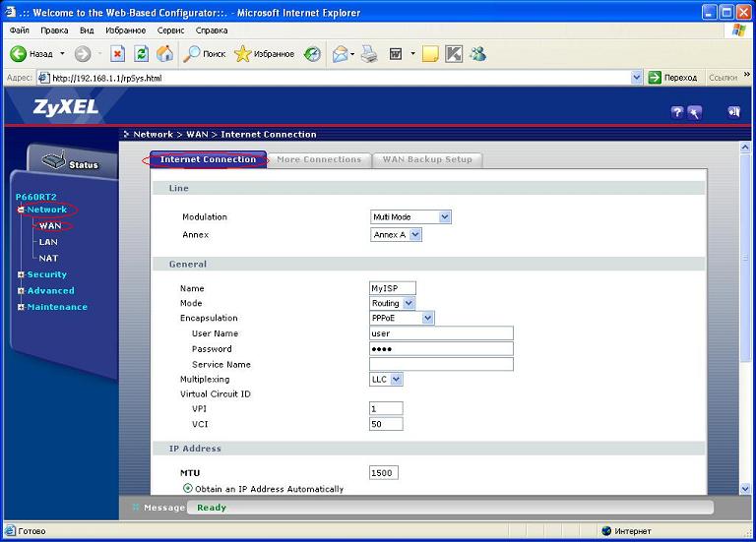Viewport: 756px width, 542px height.
Task: Open the Вид menu
Action: 87,30
